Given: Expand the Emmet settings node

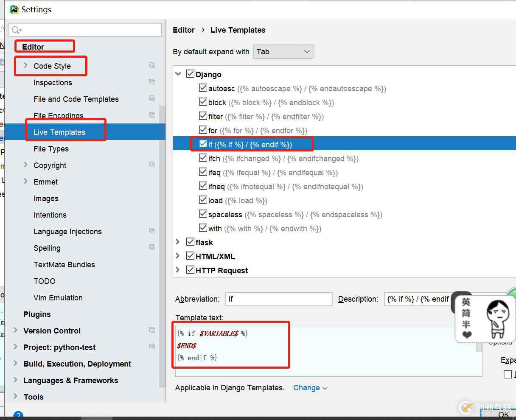Looking at the screenshot, I should coord(25,181).
